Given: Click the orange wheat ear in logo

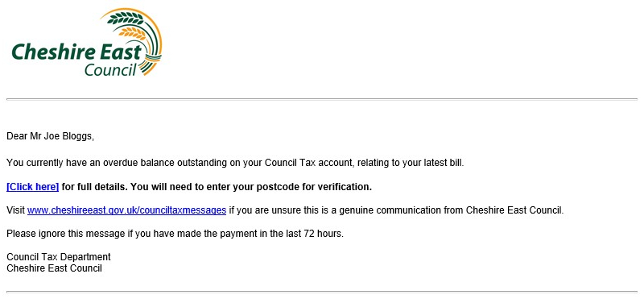Looking at the screenshot, I should (x=132, y=33).
